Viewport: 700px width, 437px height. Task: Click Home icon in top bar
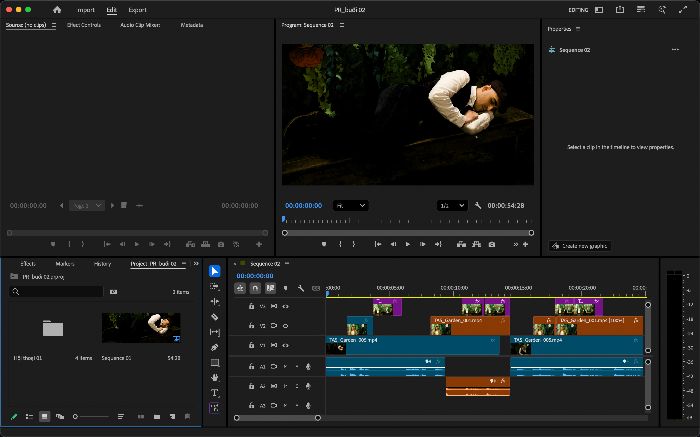click(57, 9)
